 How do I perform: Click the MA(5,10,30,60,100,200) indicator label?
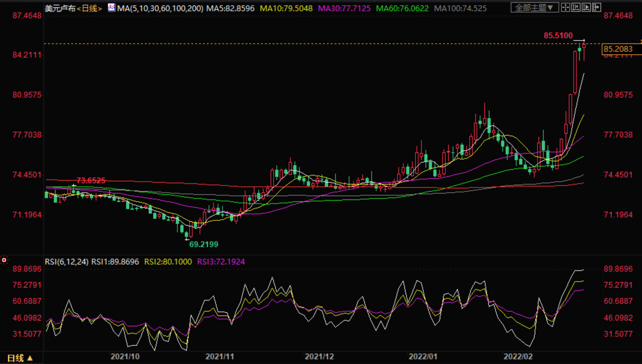(160, 8)
